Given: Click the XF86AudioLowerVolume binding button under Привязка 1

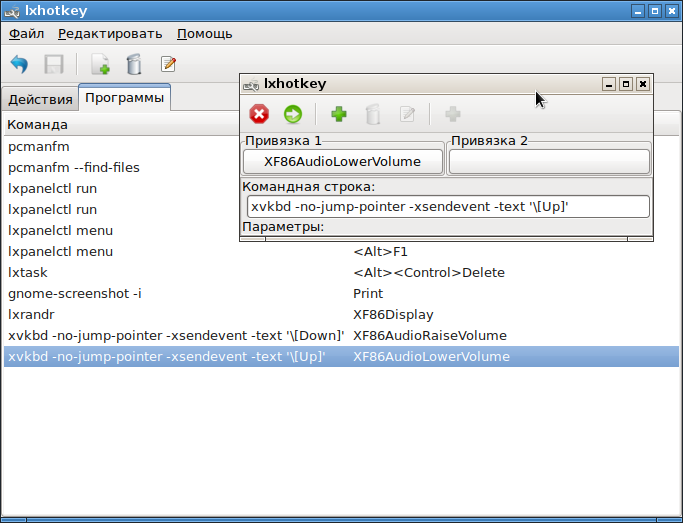Looking at the screenshot, I should (x=343, y=162).
